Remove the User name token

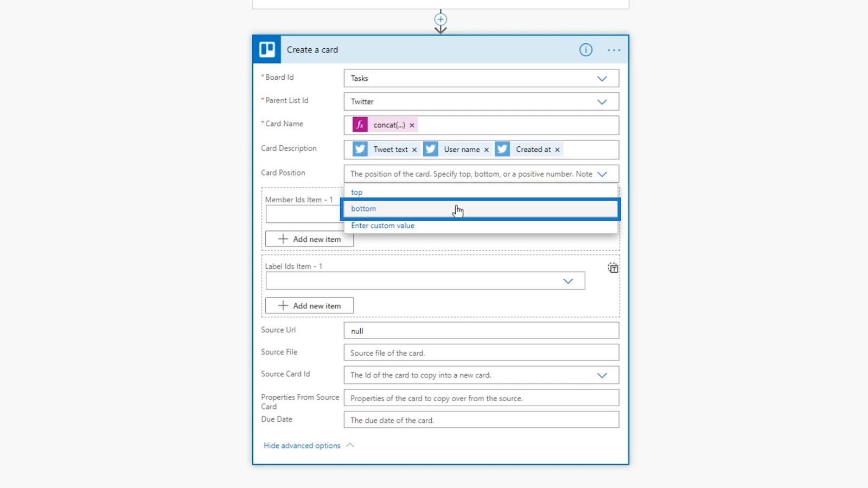click(486, 150)
